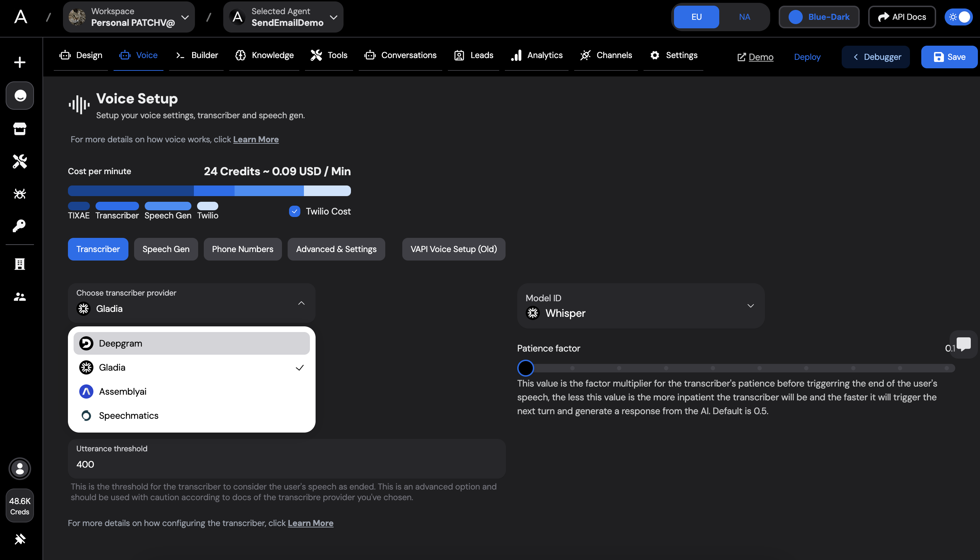Open Debugger panel
This screenshot has height=560, width=980.
[876, 57]
